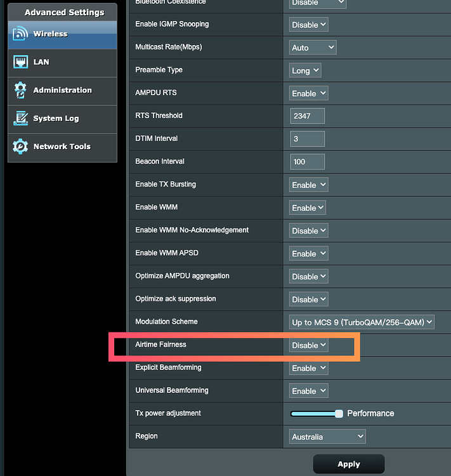
Task: Open the System Log section
Action: click(x=63, y=119)
